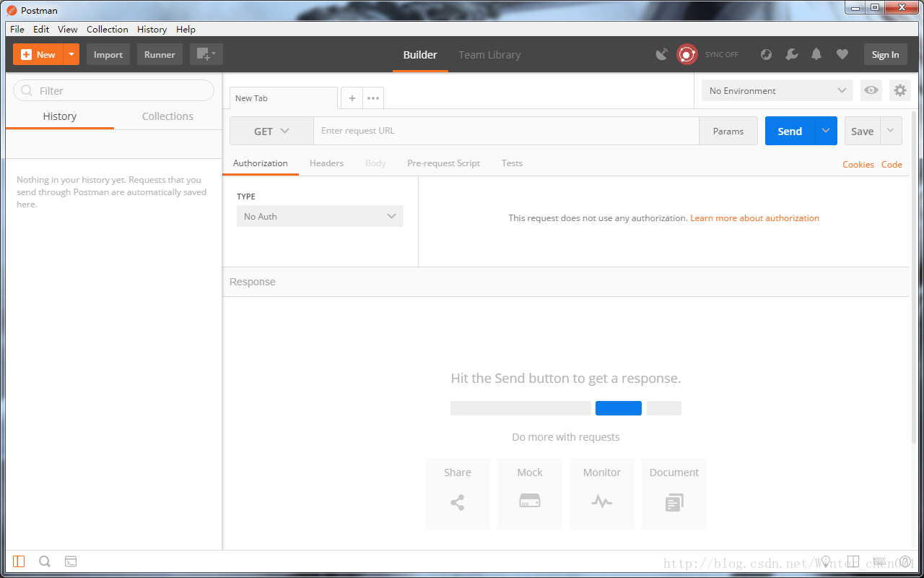Screen dimensions: 924x578
Task: Click the Monitor pulse icon card
Action: [602, 494]
